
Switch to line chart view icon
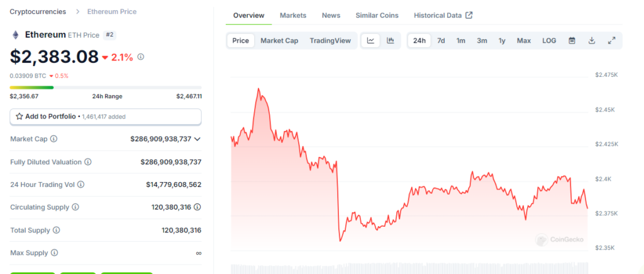pyautogui.click(x=371, y=41)
